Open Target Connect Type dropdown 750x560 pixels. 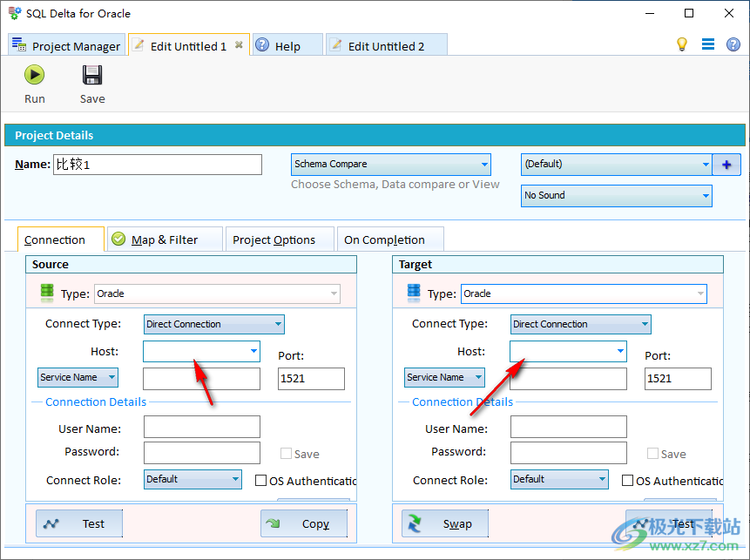pyautogui.click(x=581, y=324)
